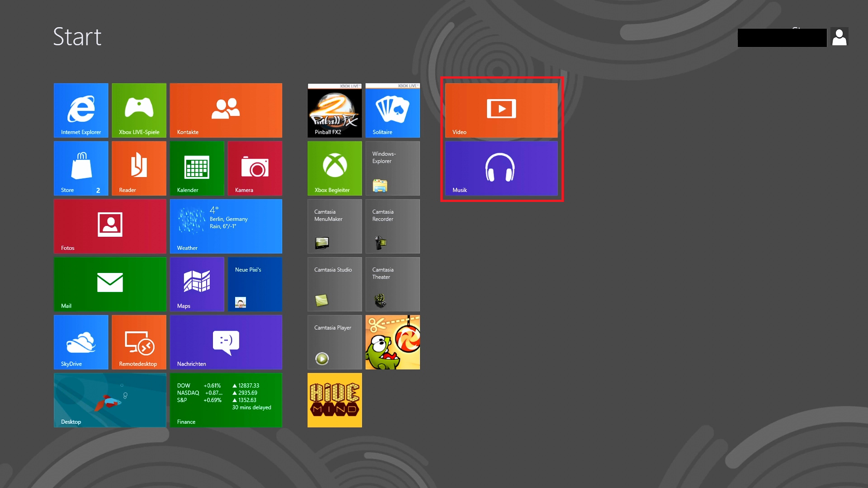Image resolution: width=868 pixels, height=488 pixels.
Task: Open the Internet Explorer tile
Action: pos(81,110)
